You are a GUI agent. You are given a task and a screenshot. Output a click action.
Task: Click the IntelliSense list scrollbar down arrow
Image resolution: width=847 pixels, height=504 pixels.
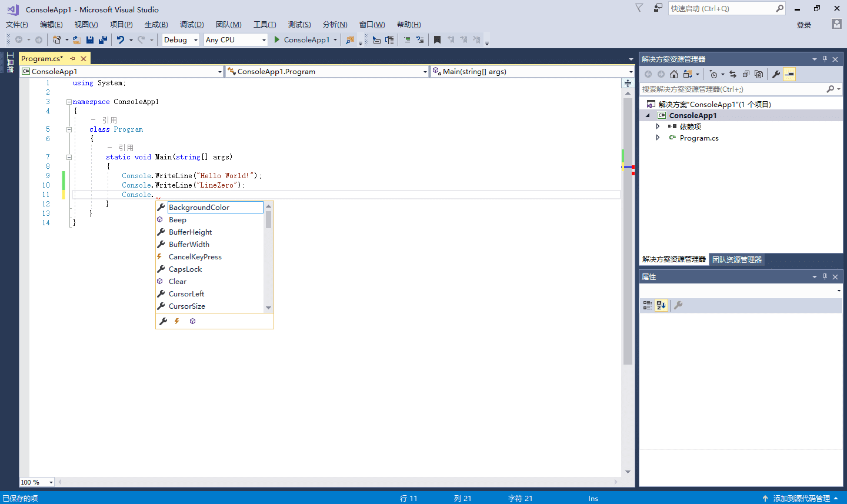click(268, 308)
